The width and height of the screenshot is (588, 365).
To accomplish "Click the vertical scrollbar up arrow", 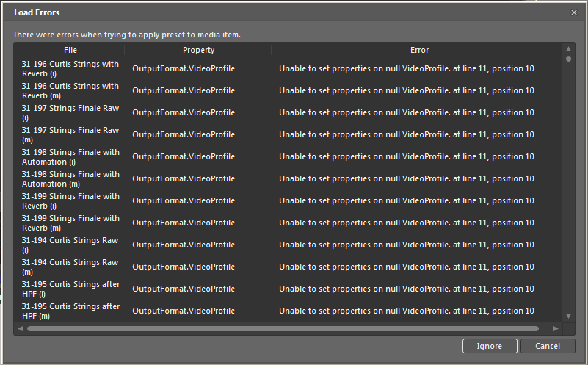I will pos(569,49).
